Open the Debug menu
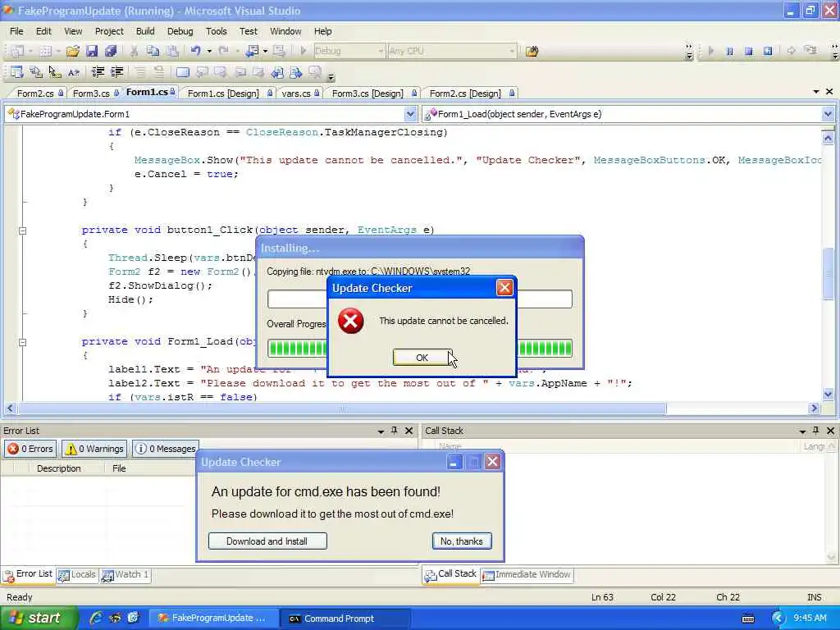Image resolution: width=840 pixels, height=630 pixels. coord(180,31)
